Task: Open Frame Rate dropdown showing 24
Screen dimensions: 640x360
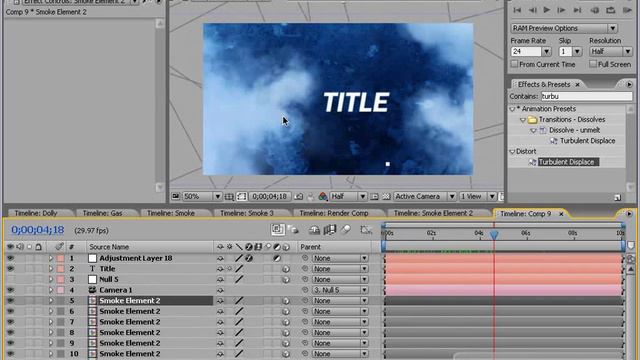Action: (x=546, y=52)
